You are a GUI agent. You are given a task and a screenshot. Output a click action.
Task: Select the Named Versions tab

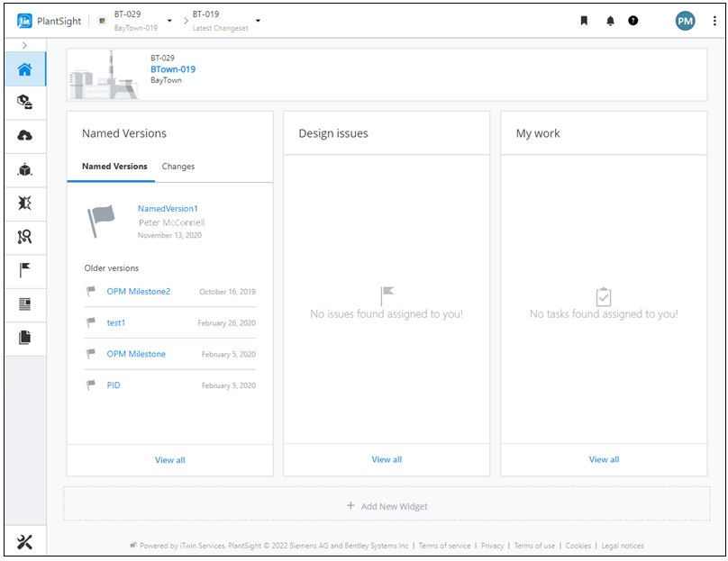click(114, 167)
